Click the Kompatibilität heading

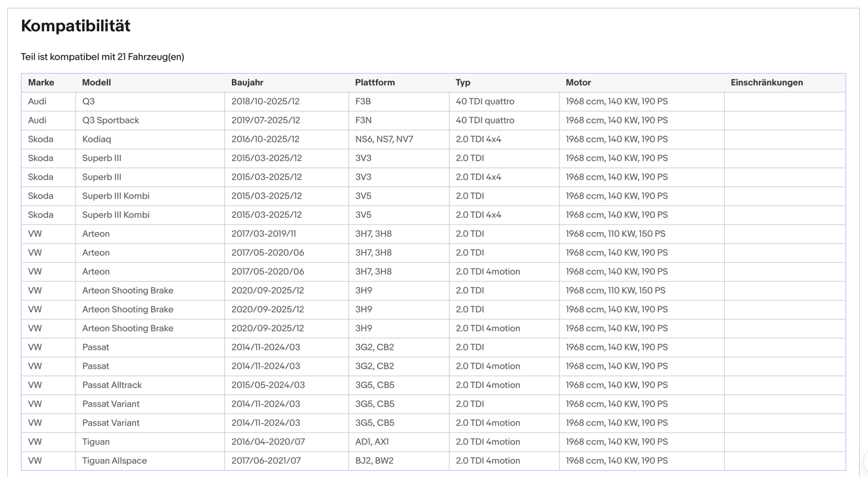point(75,26)
